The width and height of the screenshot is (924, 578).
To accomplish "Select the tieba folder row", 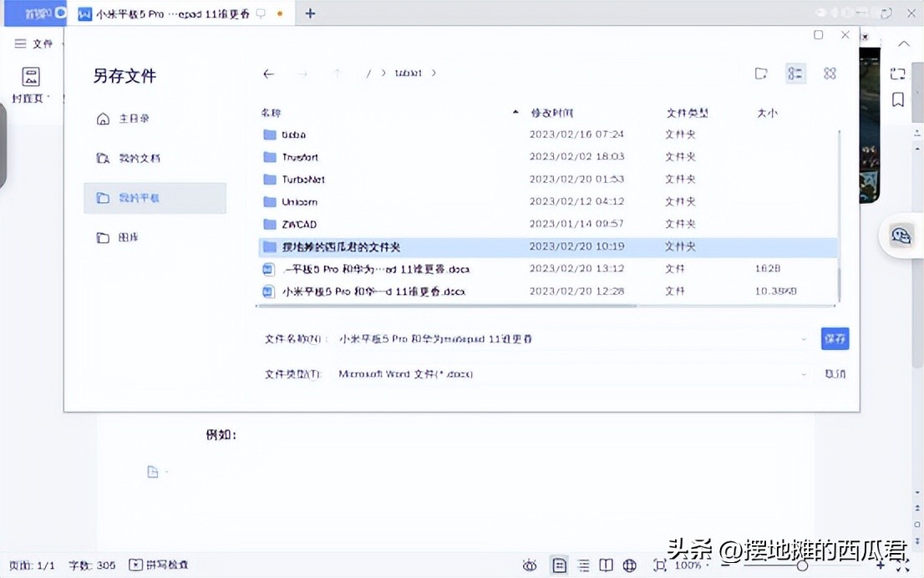I will [x=547, y=134].
